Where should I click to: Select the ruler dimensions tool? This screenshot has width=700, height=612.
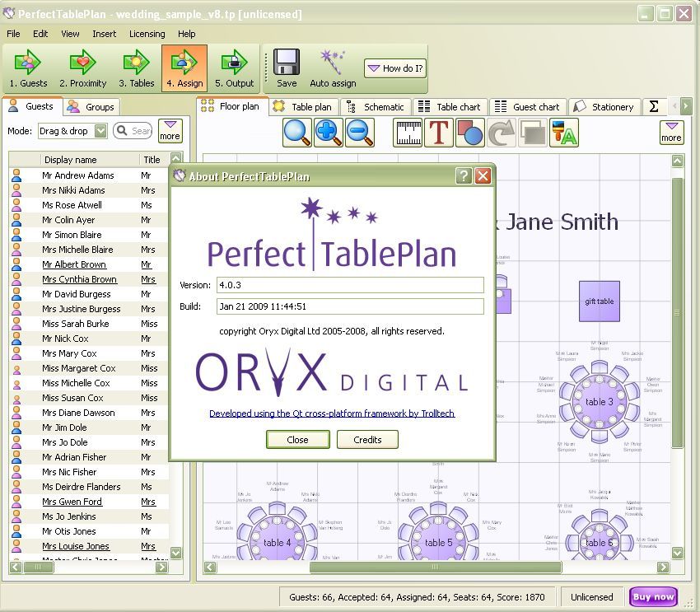407,133
